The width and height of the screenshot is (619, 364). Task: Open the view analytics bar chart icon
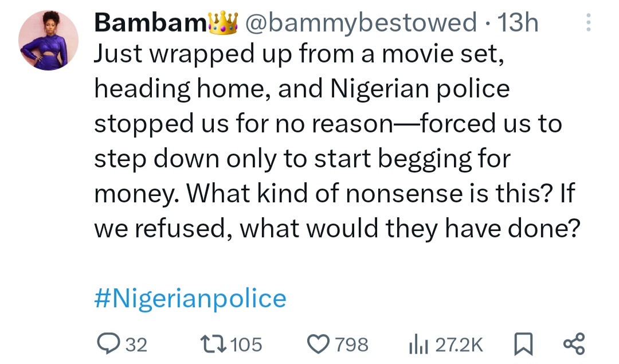(417, 344)
